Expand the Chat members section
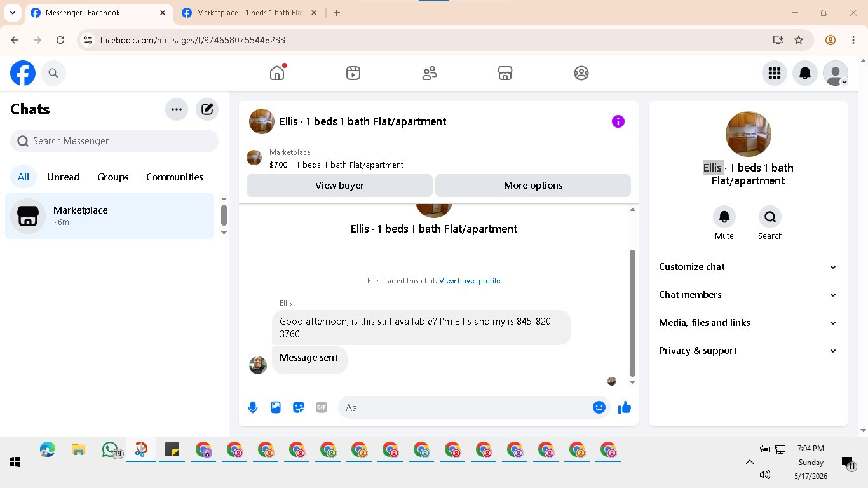 (748, 295)
